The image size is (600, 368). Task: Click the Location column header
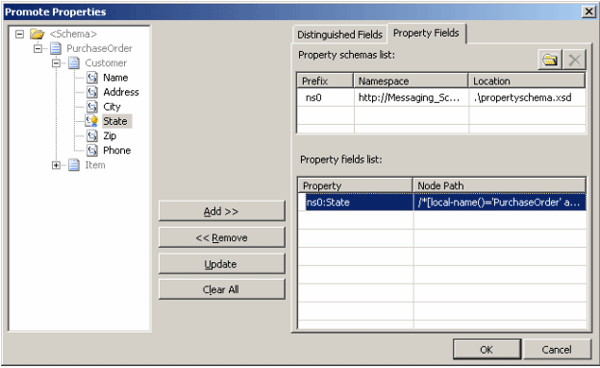click(x=527, y=81)
